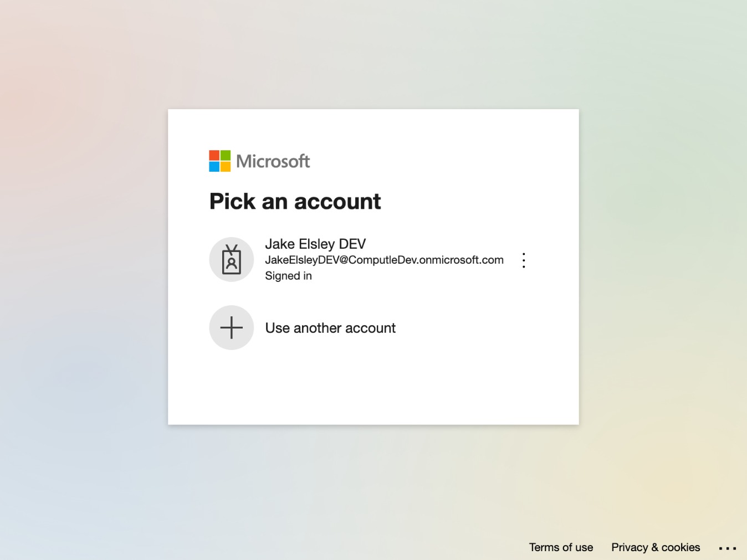747x560 pixels.
Task: Click the green square of Microsoft logo
Action: click(x=226, y=155)
